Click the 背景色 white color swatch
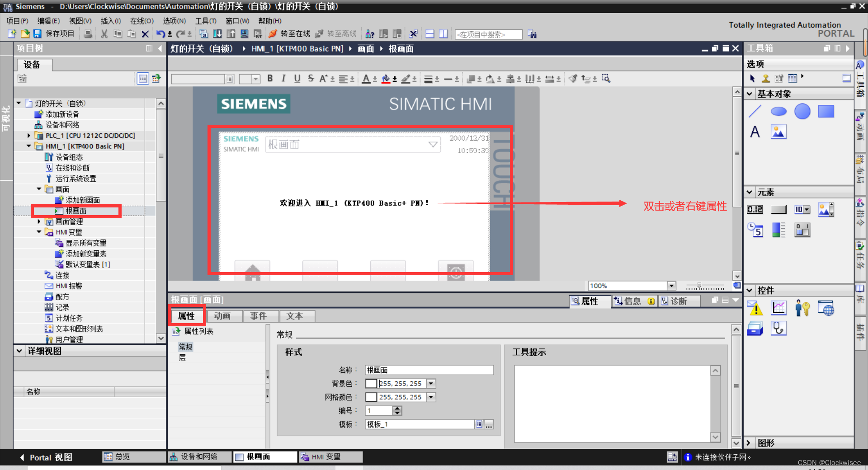 tap(371, 384)
